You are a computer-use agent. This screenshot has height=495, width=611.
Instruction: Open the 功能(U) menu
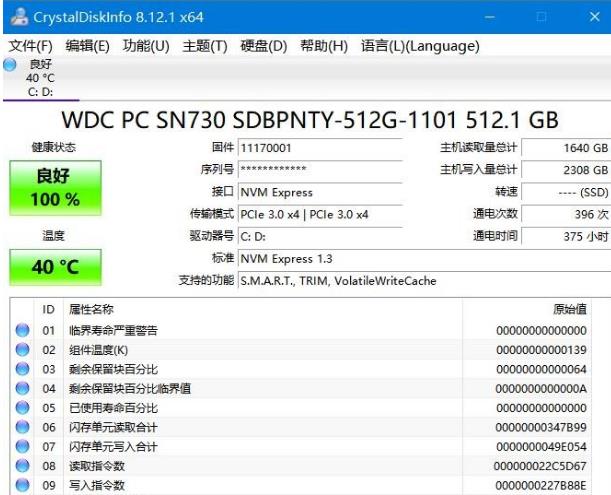146,46
